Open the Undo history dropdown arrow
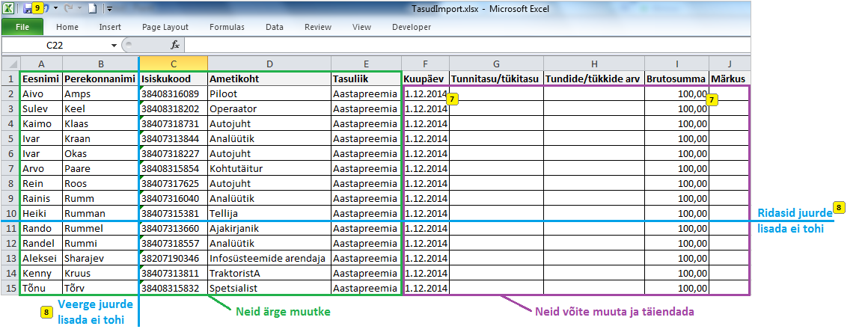 [56, 9]
